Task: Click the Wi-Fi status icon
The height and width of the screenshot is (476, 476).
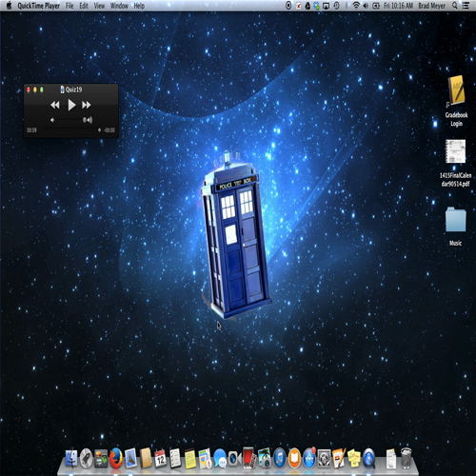Action: [356, 6]
